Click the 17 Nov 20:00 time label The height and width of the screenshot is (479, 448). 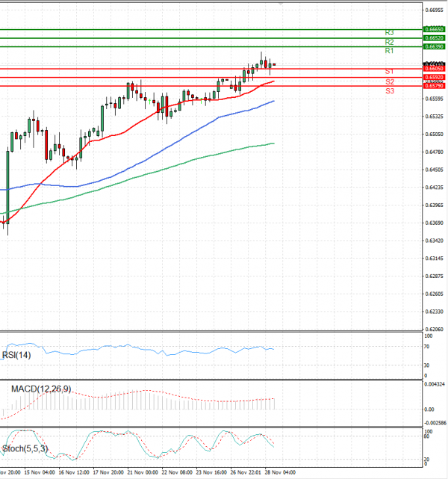coord(108,472)
